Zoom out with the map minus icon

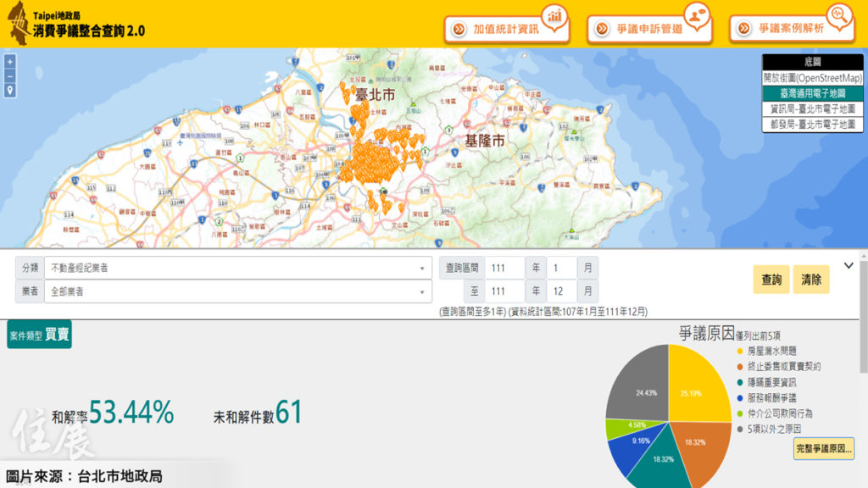(x=10, y=78)
